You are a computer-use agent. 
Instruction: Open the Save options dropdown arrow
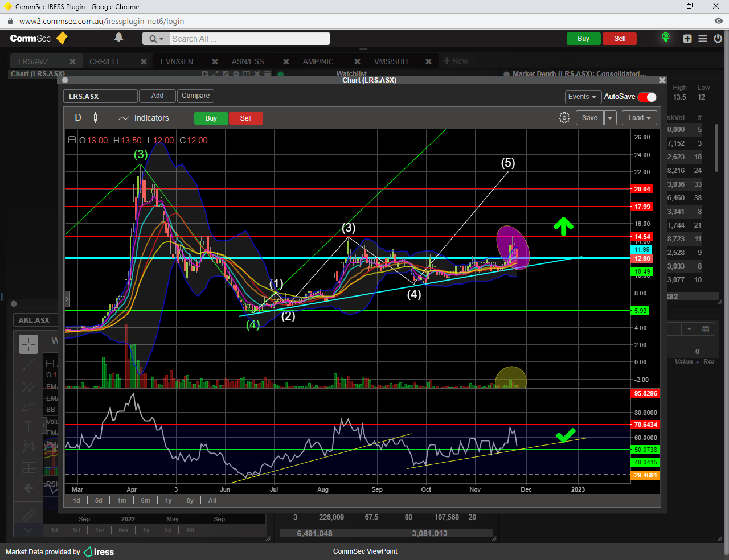coord(610,118)
